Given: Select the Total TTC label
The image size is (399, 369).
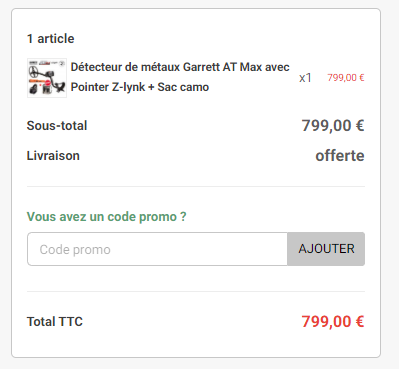Looking at the screenshot, I should 55,322.
